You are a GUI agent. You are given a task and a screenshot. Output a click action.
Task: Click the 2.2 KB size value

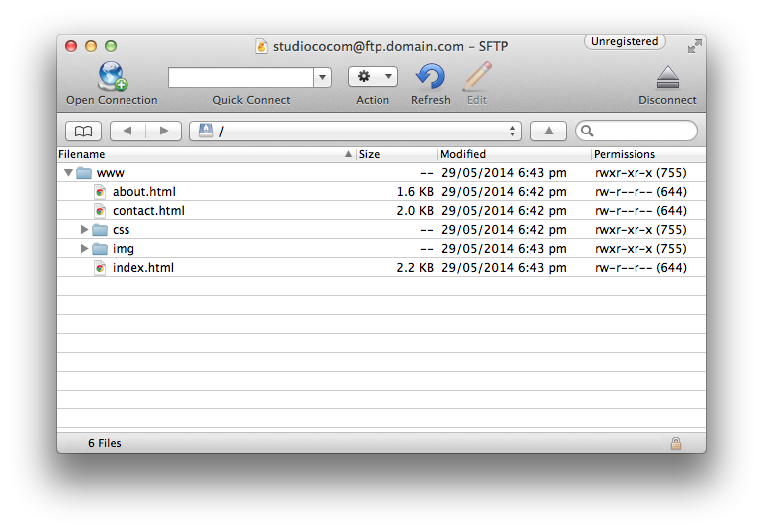[415, 268]
